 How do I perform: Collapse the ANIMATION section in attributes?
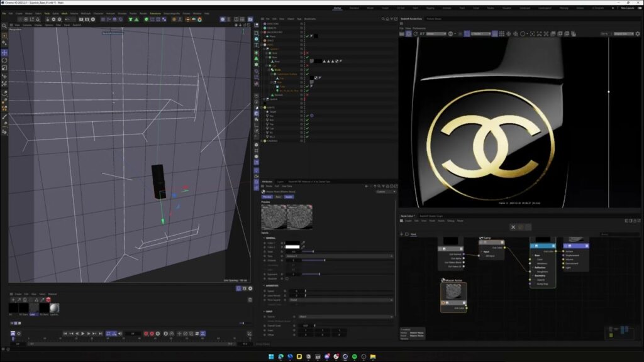(264, 286)
